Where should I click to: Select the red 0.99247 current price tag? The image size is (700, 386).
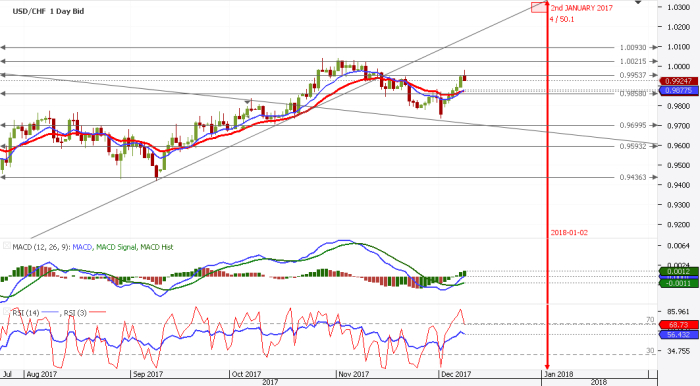click(x=678, y=81)
